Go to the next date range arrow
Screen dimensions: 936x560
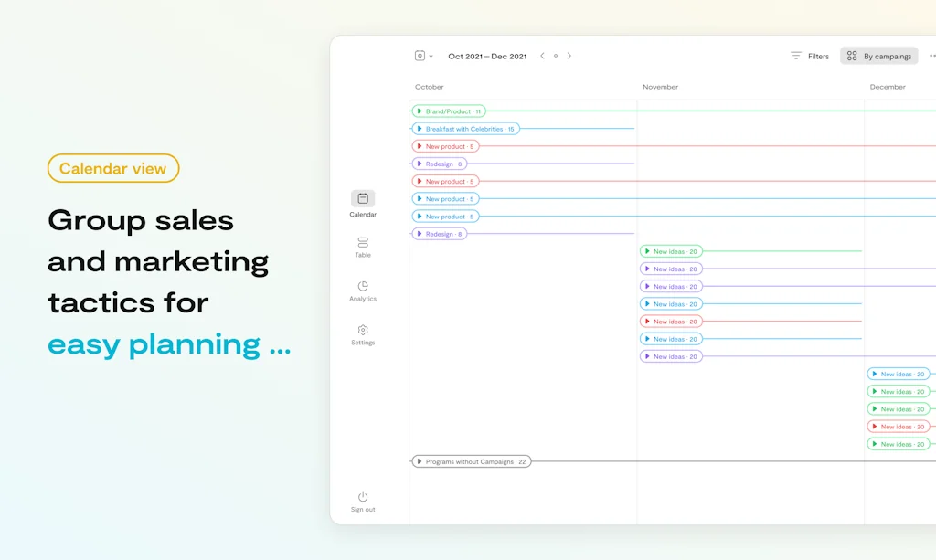(569, 56)
